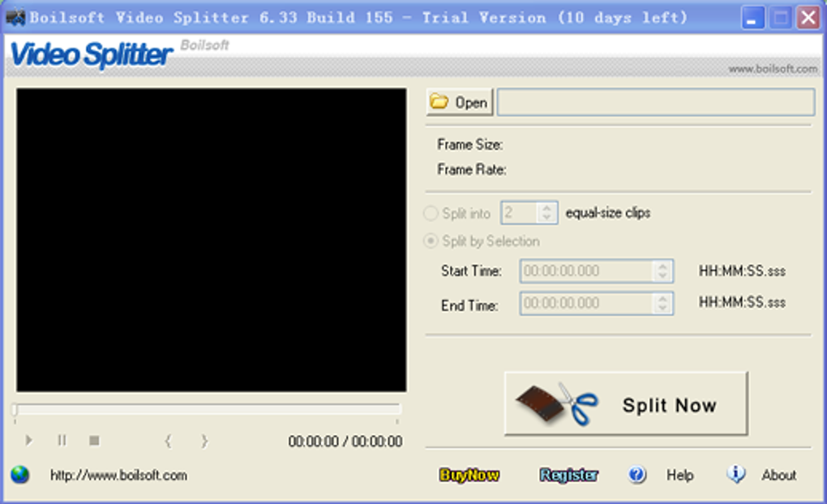Stop the video playback

(94, 440)
